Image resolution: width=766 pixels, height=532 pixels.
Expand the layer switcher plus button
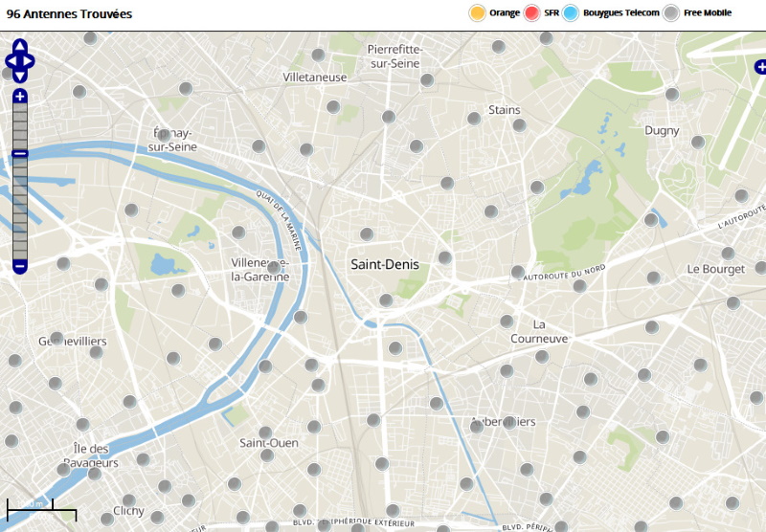760,66
